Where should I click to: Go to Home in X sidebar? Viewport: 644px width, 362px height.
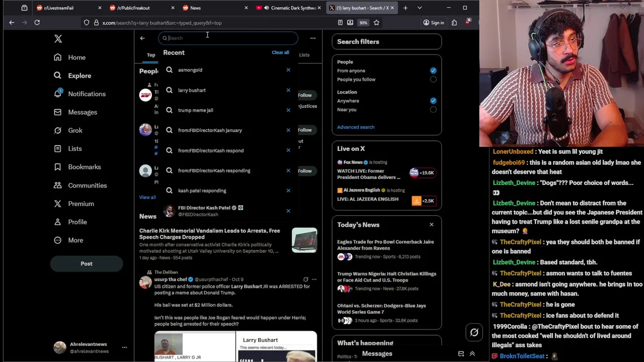[70, 57]
